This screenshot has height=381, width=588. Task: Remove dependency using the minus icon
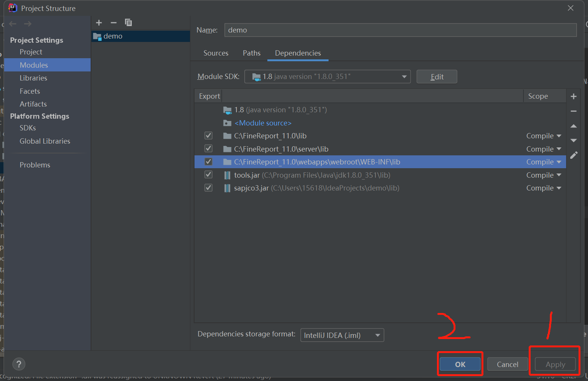tap(574, 111)
